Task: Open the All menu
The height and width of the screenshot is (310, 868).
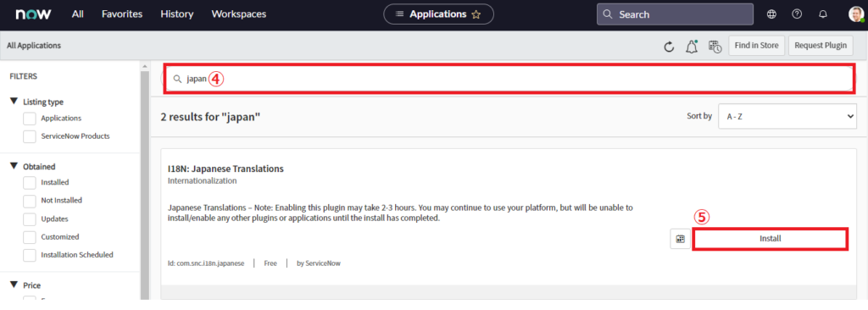Action: [x=77, y=14]
